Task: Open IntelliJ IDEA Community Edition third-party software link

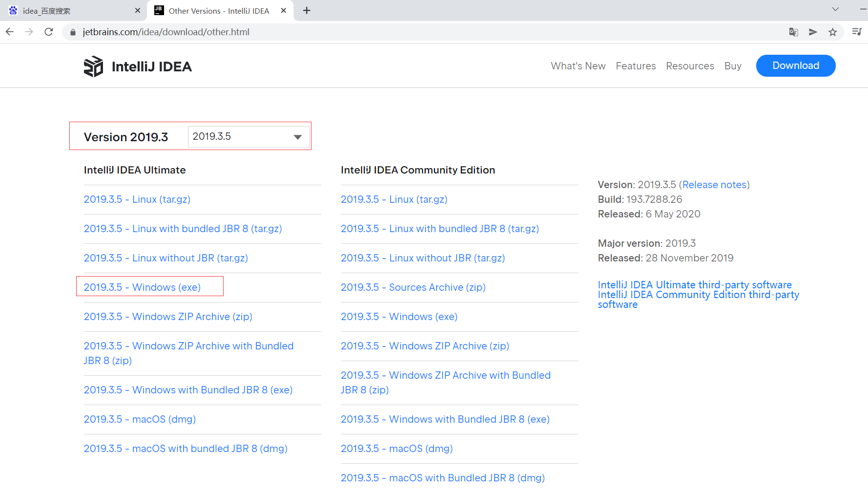Action: coord(699,300)
